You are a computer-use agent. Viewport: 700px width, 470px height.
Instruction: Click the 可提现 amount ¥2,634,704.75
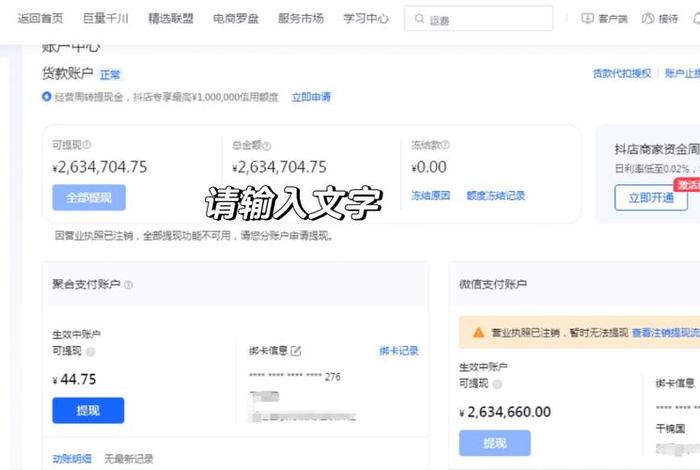point(100,167)
